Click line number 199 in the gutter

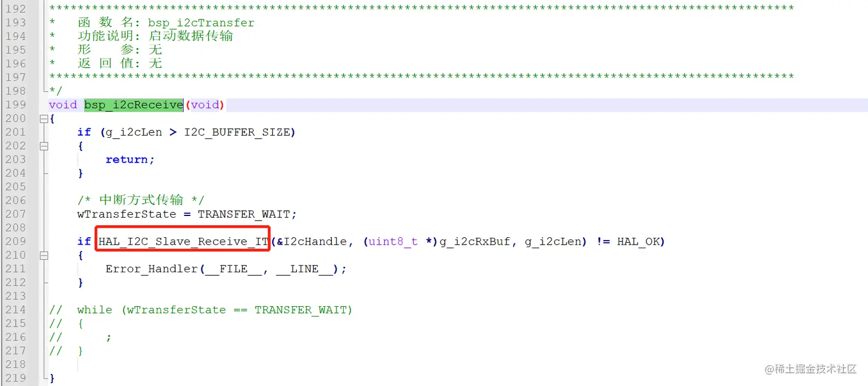click(15, 105)
